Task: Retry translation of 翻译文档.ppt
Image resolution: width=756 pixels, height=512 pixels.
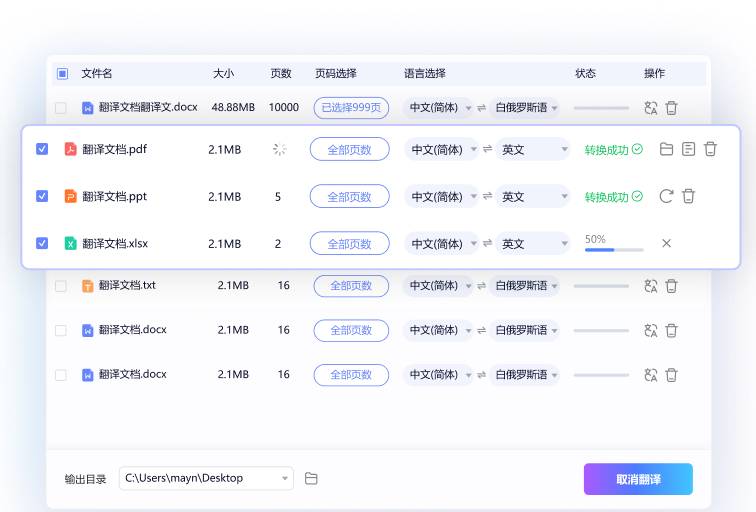Action: [x=666, y=196]
